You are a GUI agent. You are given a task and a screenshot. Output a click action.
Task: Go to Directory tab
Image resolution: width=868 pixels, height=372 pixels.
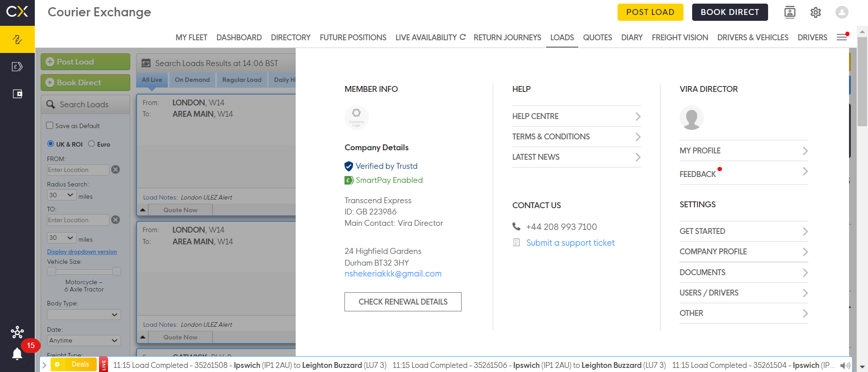click(291, 38)
